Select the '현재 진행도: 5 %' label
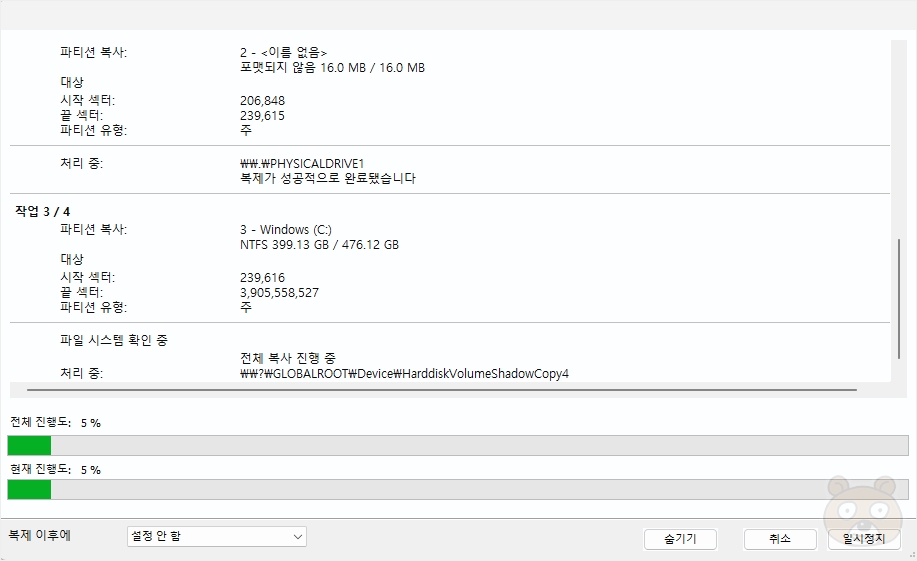 click(x=55, y=469)
